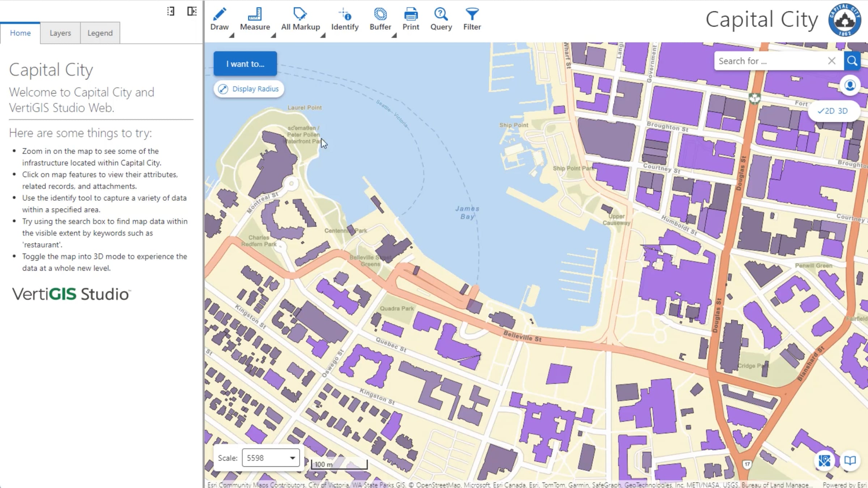Open the Print tool

click(411, 19)
